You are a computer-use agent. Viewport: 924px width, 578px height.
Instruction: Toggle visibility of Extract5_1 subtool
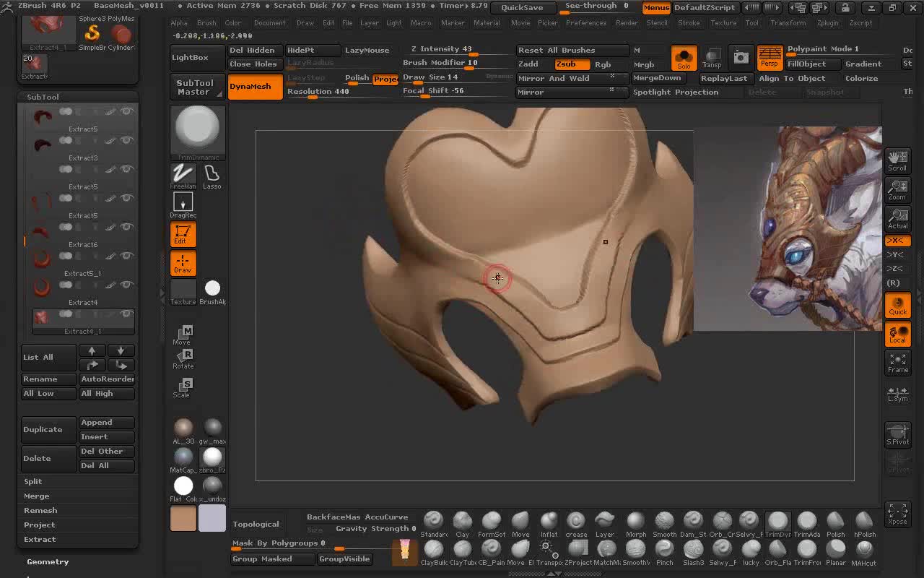[127, 255]
